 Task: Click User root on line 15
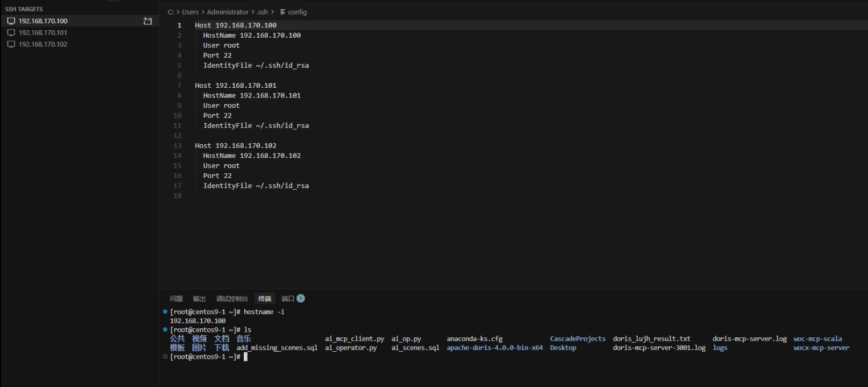click(x=222, y=166)
